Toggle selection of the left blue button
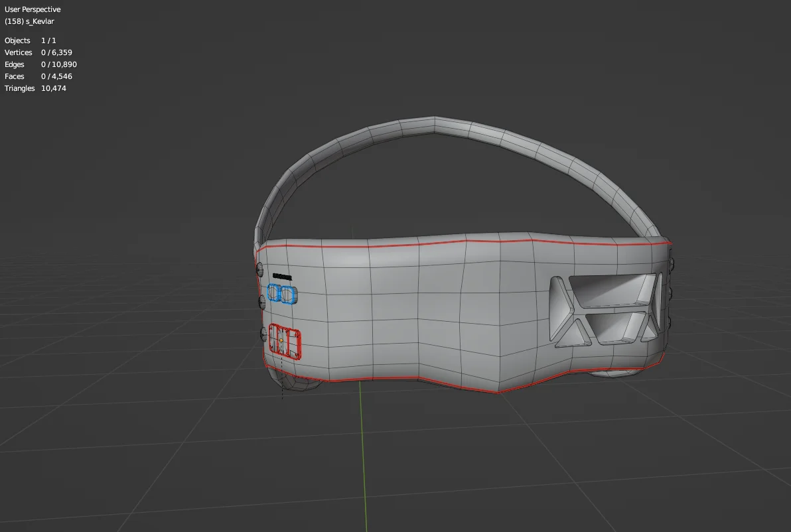Viewport: 791px width, 532px height. [x=273, y=293]
